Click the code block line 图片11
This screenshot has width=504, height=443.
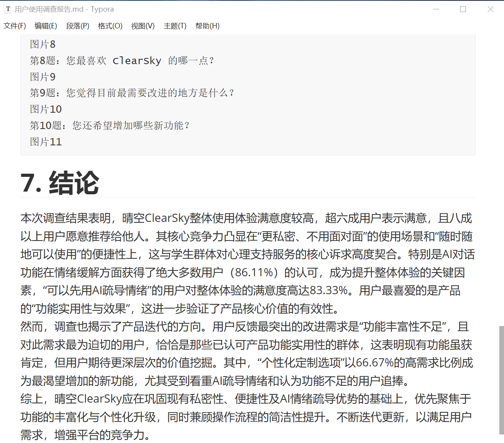tap(46, 142)
